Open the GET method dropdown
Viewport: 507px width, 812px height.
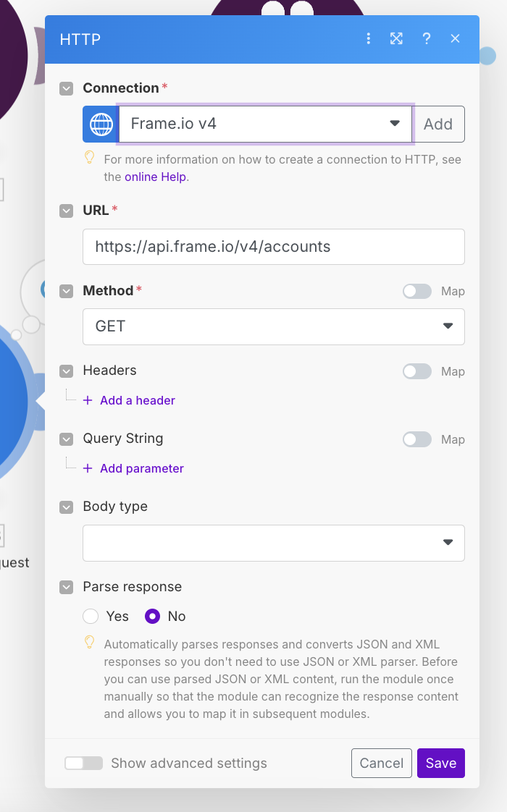click(274, 327)
